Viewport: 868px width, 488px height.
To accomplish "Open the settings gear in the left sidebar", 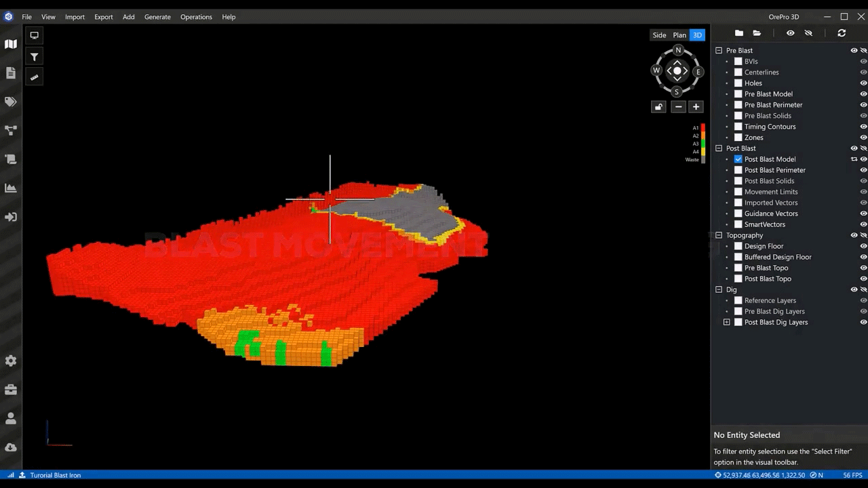I will [10, 361].
